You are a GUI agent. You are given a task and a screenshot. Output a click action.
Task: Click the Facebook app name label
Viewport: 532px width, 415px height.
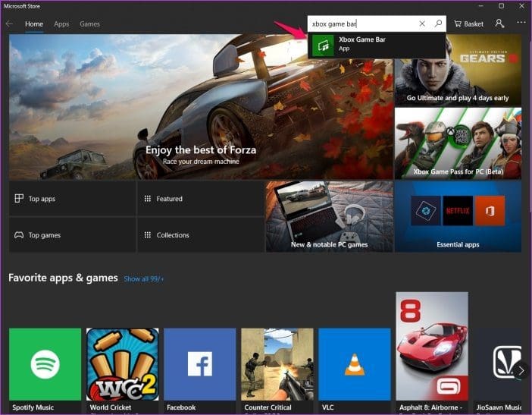click(181, 407)
